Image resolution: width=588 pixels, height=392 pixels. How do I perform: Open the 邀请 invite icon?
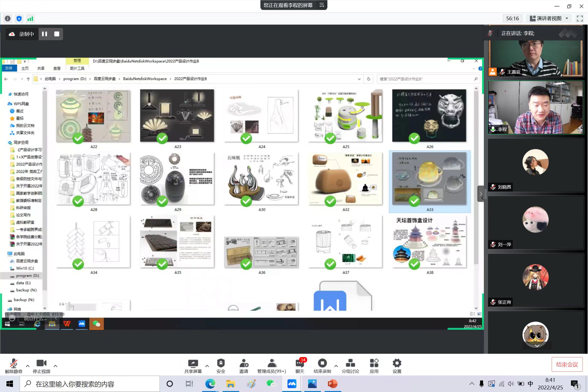244,364
